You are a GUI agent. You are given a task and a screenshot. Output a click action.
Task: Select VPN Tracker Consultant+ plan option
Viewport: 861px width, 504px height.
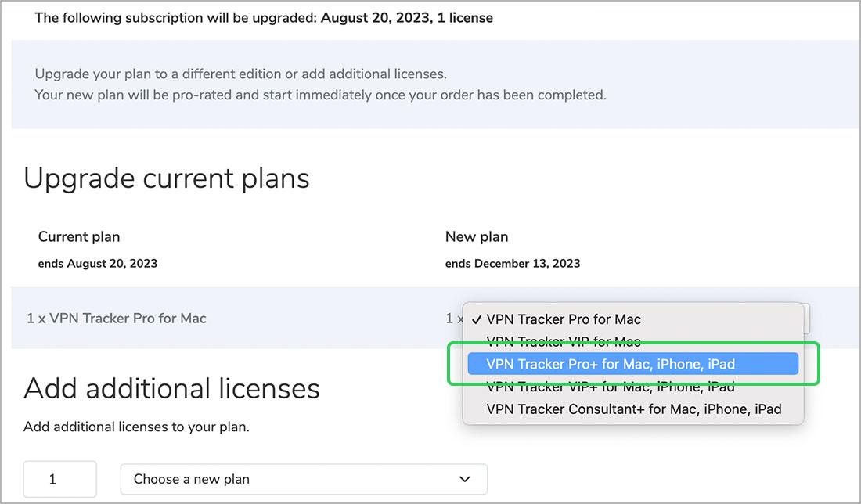tap(634, 409)
